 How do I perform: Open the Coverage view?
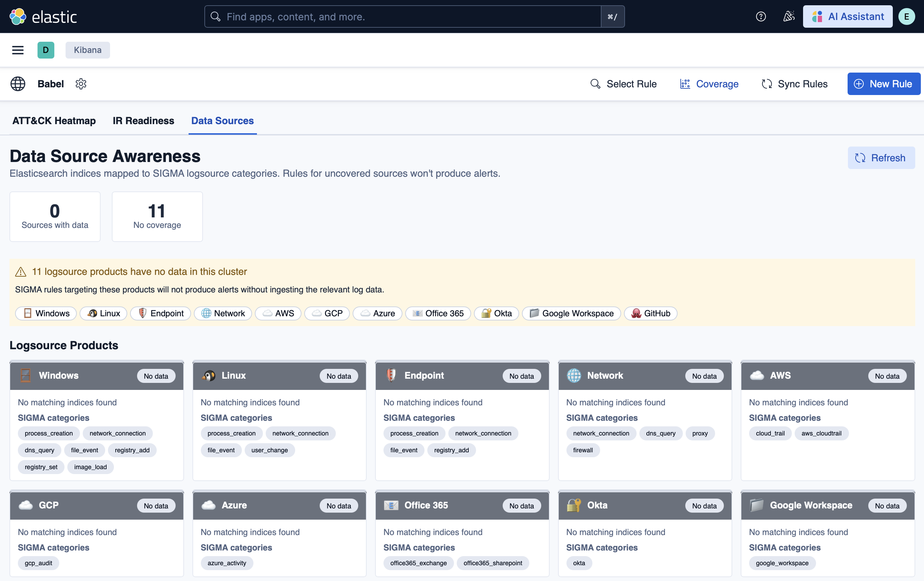coord(709,84)
